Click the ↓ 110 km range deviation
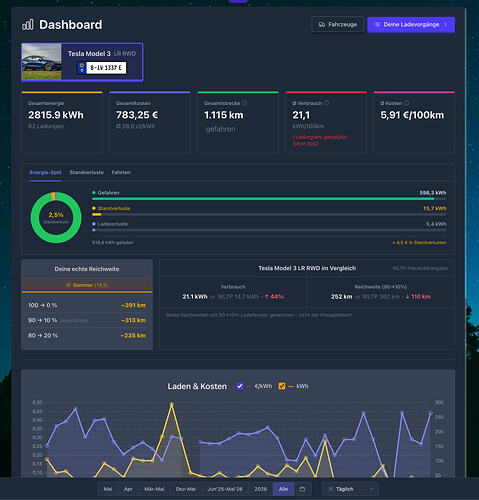Image resolution: width=479 pixels, height=500 pixels. 418,297
